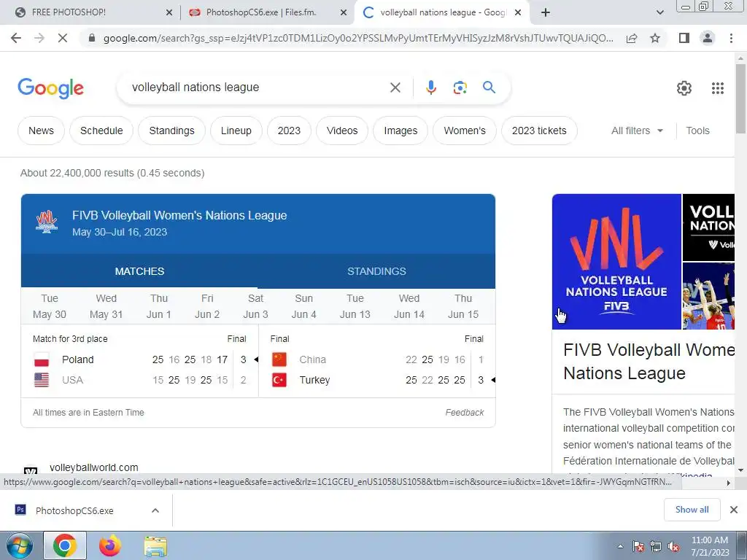Open Windows Start menu
Image resolution: width=747 pixels, height=560 pixels.
pos(20,545)
